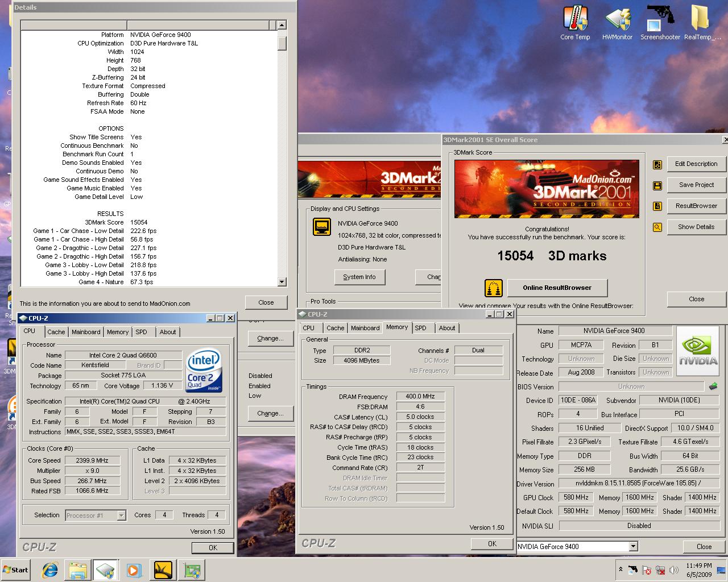Open the SPD tab in left CPU-Z

point(141,332)
